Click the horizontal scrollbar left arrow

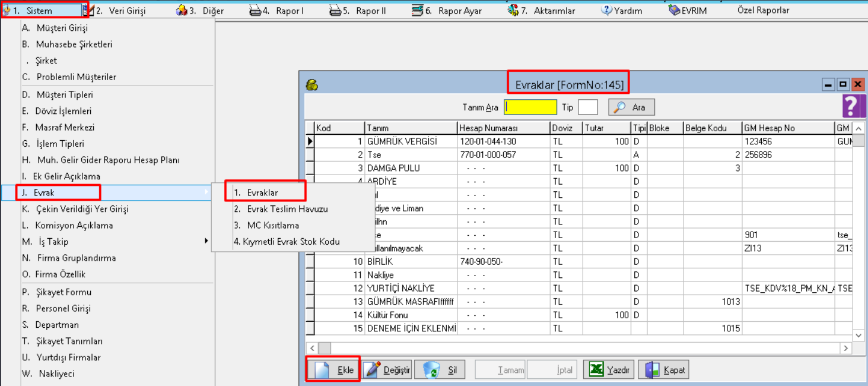point(312,349)
